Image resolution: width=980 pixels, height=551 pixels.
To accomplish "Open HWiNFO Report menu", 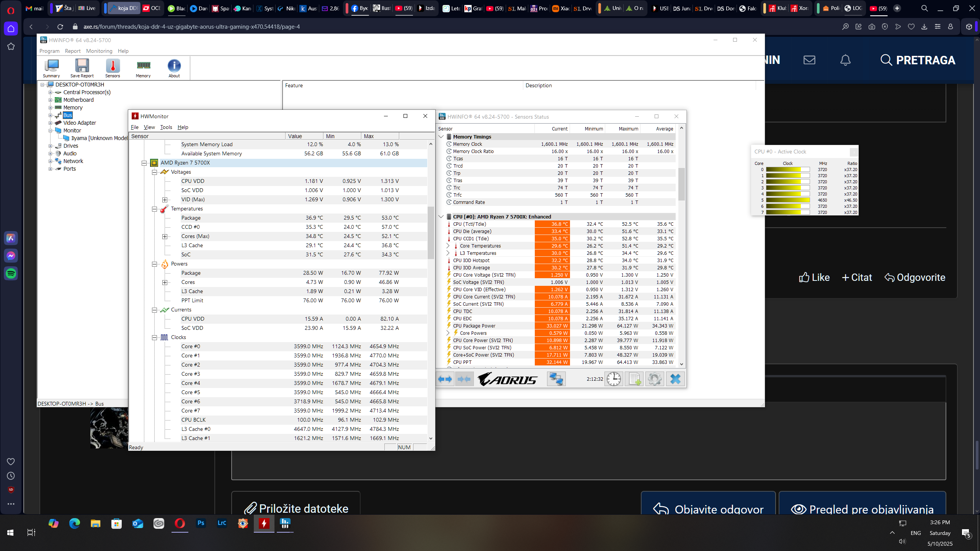I will click(73, 51).
